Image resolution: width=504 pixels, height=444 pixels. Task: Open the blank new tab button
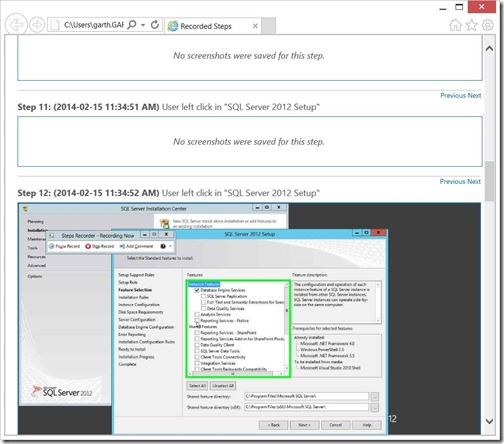point(269,26)
